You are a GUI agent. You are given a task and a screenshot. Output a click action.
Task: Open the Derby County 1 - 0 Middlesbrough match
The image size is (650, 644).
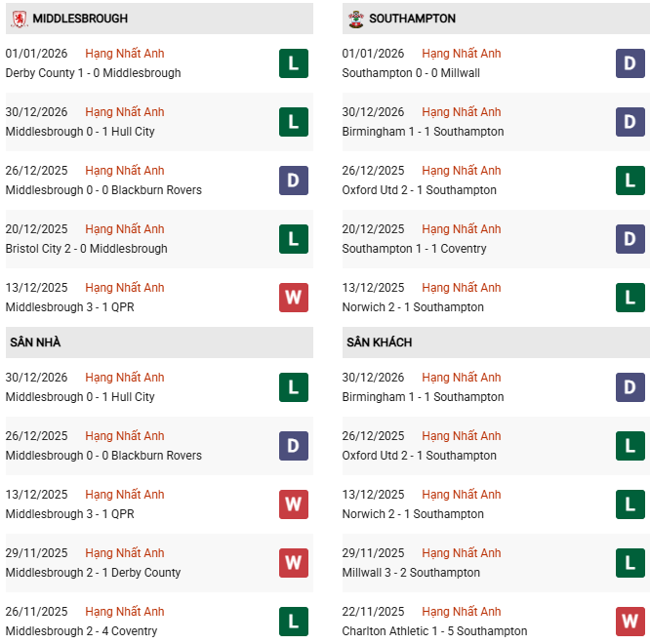pyautogui.click(x=93, y=73)
